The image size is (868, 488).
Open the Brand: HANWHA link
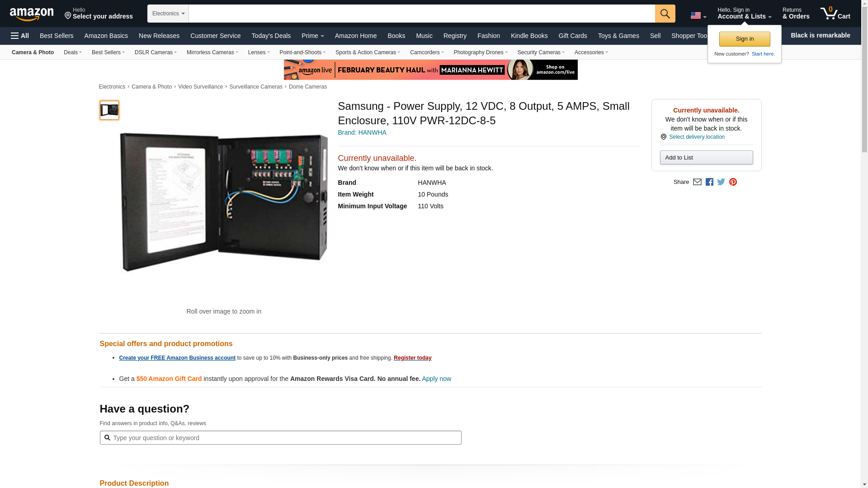[x=362, y=132]
